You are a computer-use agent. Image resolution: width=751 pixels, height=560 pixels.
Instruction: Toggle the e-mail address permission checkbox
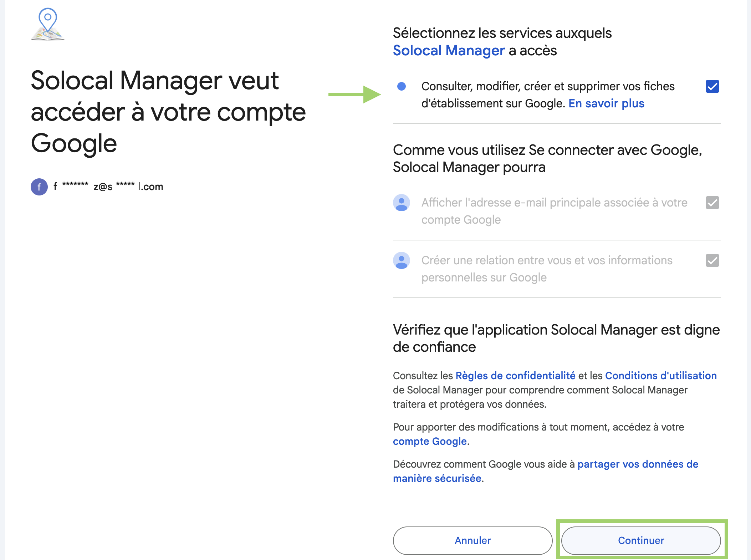coord(712,203)
